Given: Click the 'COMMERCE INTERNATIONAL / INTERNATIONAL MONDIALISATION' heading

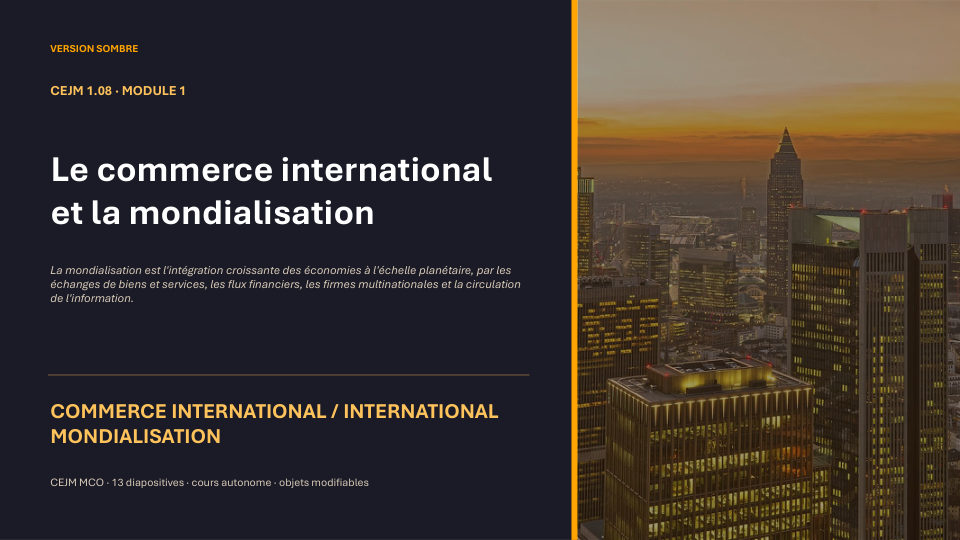Looking at the screenshot, I should 274,424.
